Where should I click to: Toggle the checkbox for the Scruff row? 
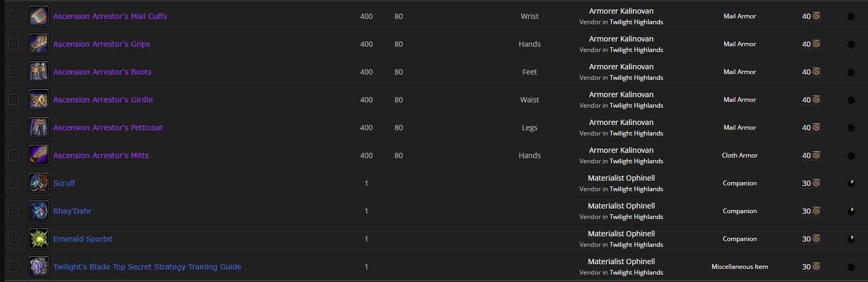pyautogui.click(x=13, y=183)
